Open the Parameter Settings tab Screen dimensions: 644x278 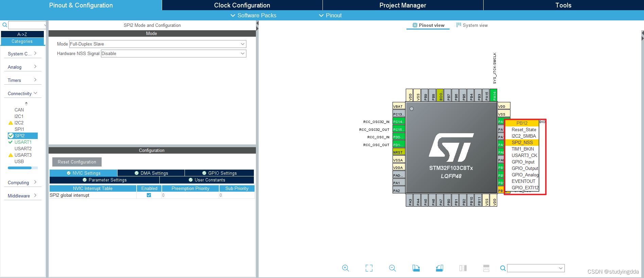104,180
